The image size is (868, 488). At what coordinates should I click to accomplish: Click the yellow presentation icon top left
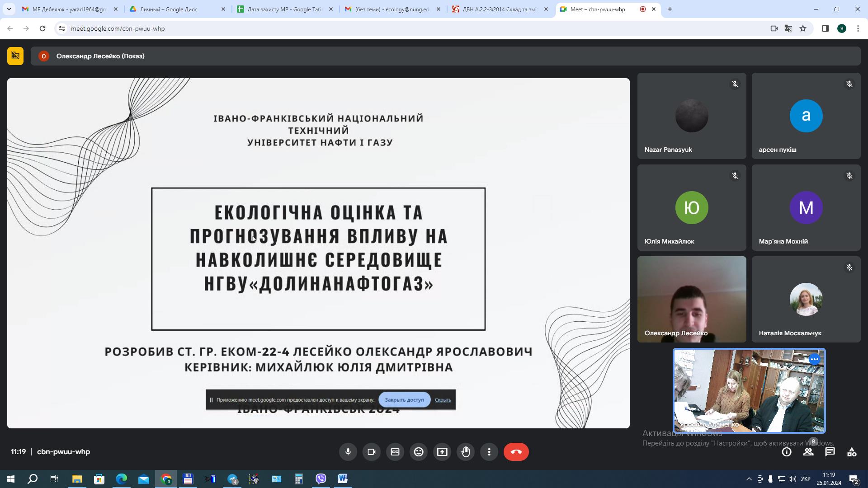pyautogui.click(x=15, y=56)
